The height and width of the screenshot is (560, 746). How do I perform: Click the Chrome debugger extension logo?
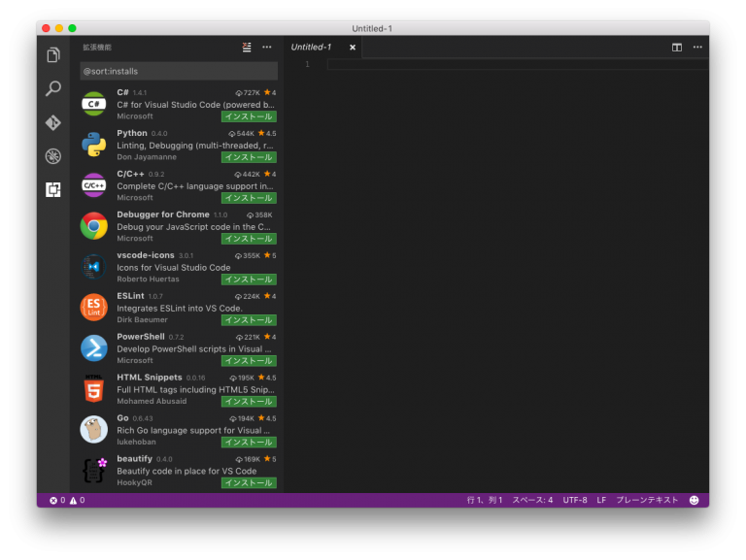[x=93, y=226]
